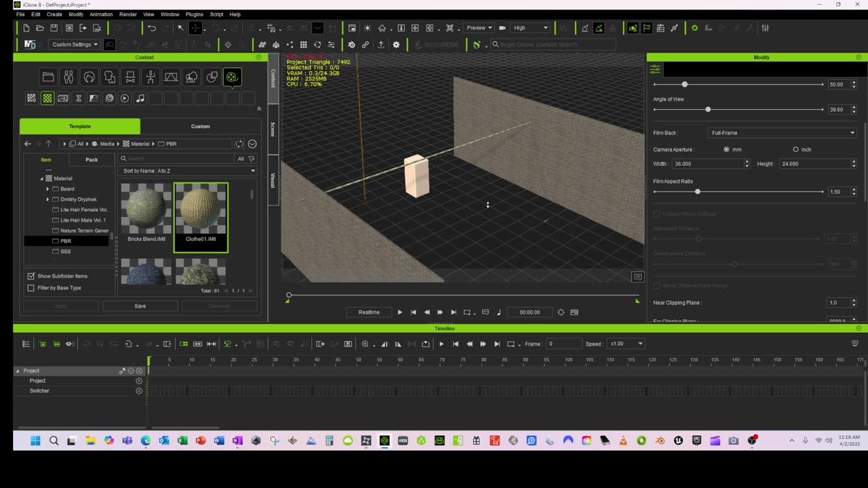The height and width of the screenshot is (488, 868).
Task: Click the Open Project folder icon
Action: [x=40, y=28]
